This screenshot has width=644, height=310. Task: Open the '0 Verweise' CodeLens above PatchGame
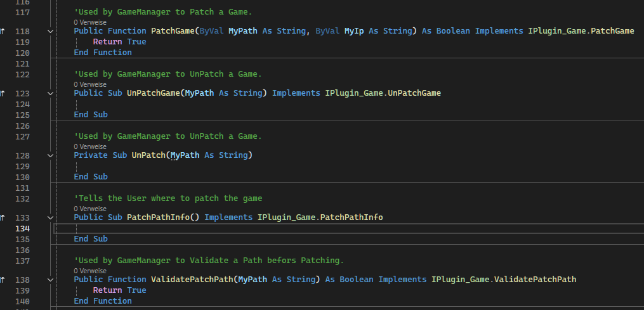[x=90, y=23]
